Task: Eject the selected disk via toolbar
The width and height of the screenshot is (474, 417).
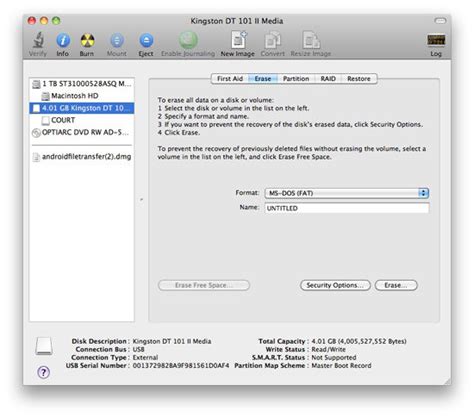Action: (x=146, y=41)
